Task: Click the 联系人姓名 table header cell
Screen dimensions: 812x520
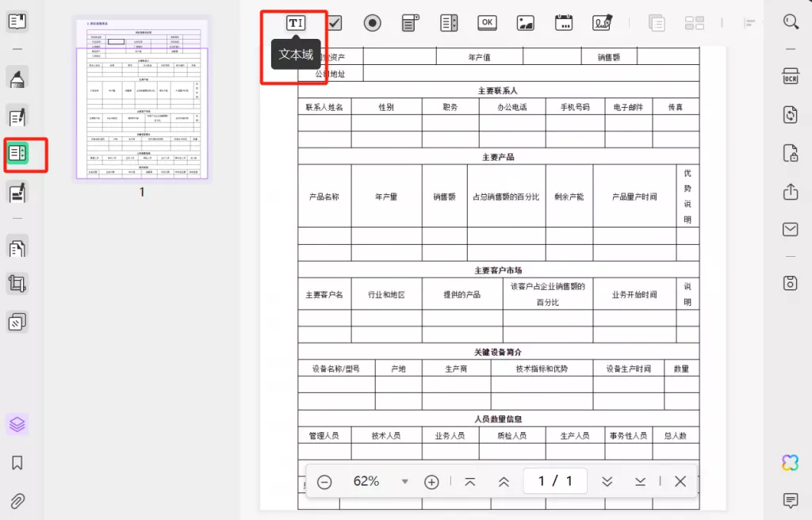Action: pos(324,107)
